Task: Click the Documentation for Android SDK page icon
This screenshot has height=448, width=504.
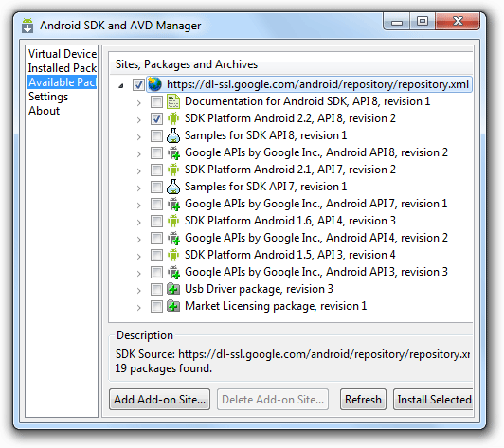Action: point(173,101)
